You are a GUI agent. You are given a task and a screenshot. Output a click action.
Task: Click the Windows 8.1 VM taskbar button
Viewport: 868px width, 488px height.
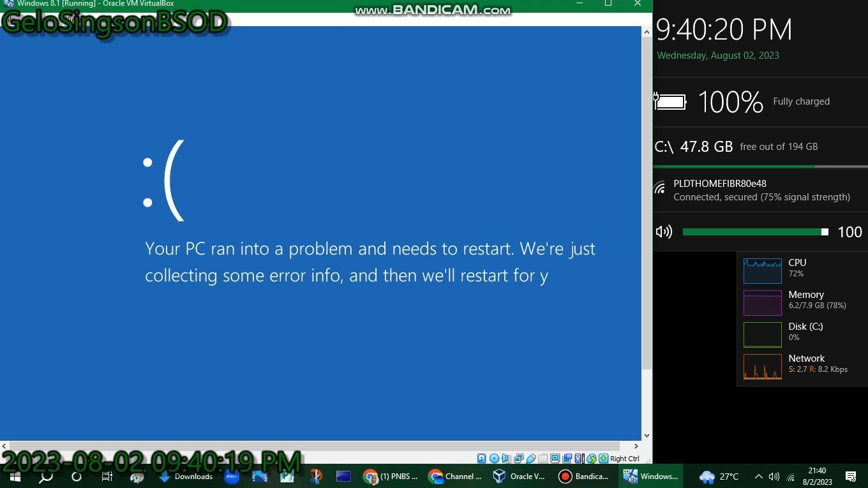[x=650, y=477]
